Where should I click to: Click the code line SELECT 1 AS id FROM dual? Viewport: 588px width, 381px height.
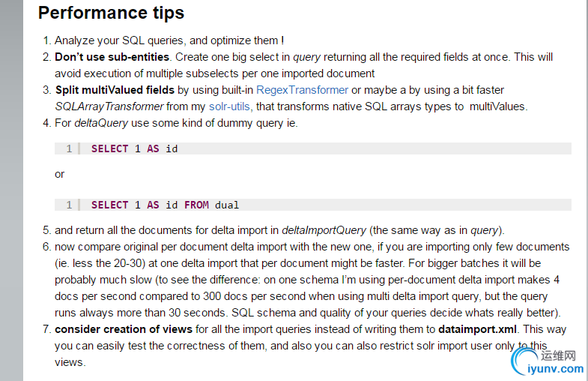(165, 205)
